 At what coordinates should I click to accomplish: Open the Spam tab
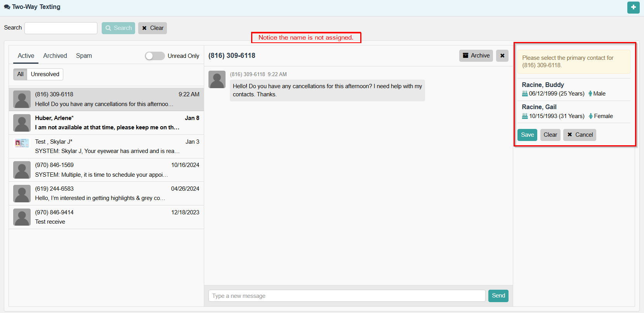point(84,56)
